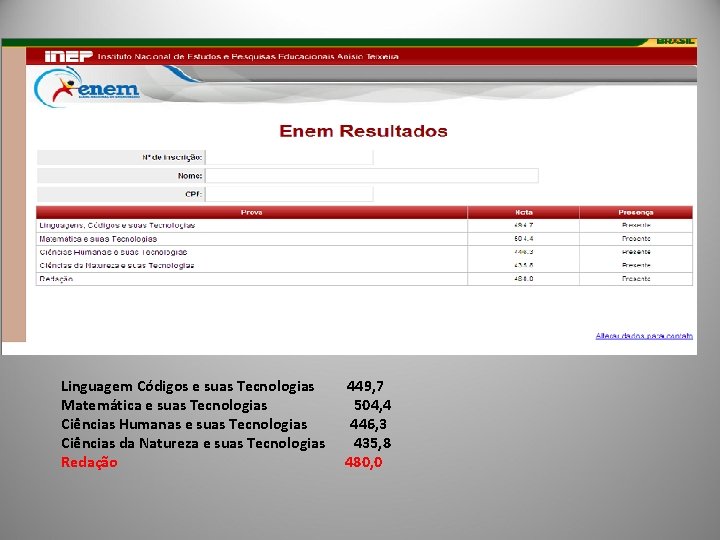The image size is (720, 540).
Task: Select Matemática e suas Tecnologias table row
Action: click(364, 239)
